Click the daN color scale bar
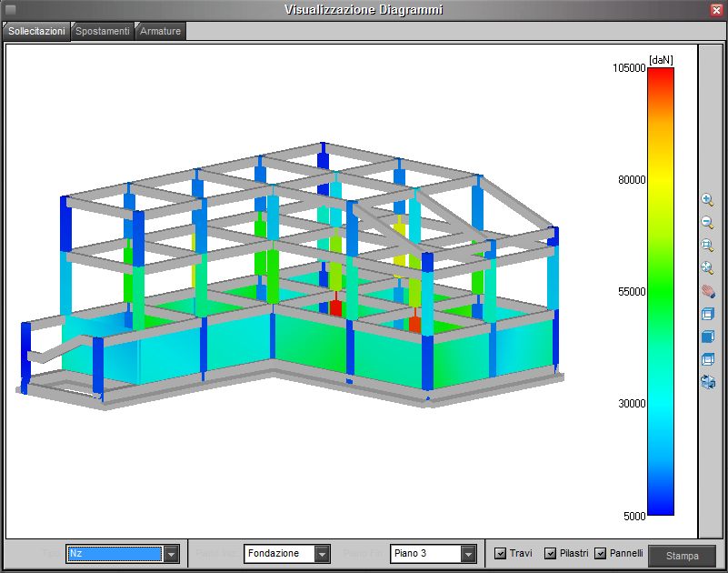 [x=661, y=291]
